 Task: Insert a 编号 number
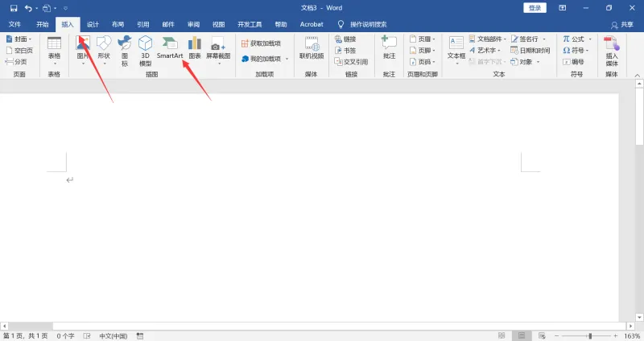[x=573, y=62]
